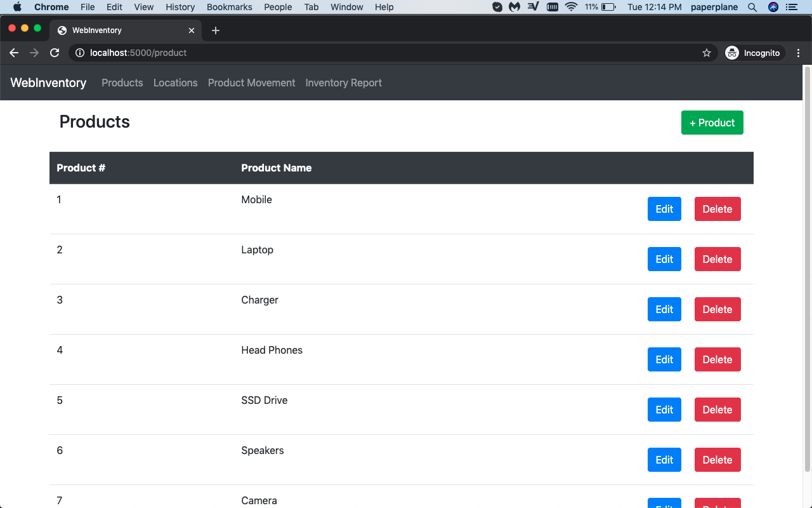Select the WebInventory browser tab

tap(126, 30)
